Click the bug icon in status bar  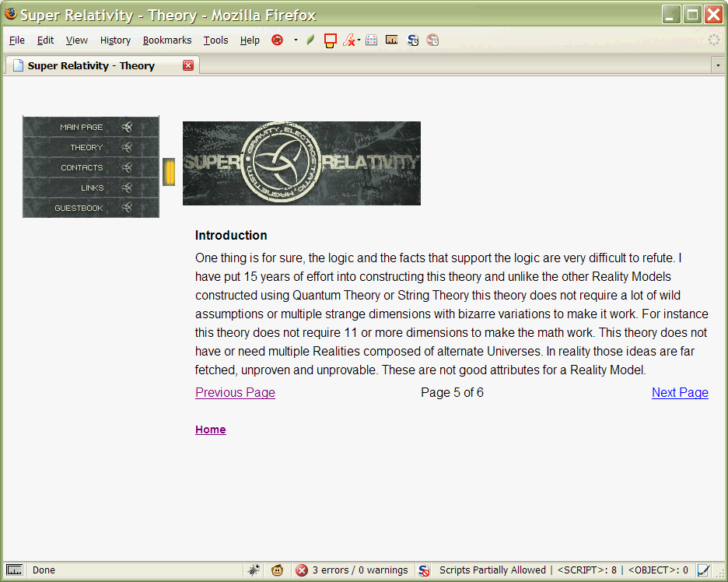[x=254, y=570]
